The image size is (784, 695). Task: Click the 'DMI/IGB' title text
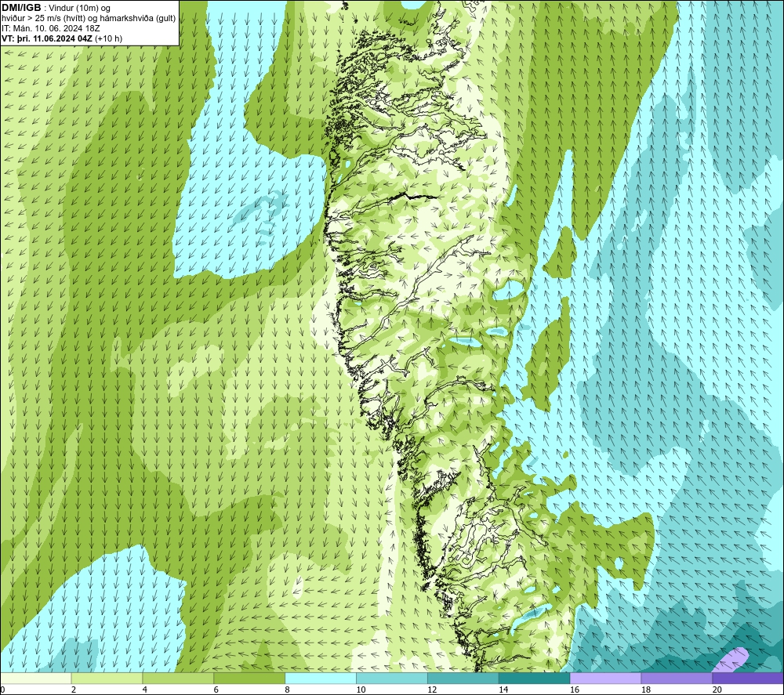[21, 8]
